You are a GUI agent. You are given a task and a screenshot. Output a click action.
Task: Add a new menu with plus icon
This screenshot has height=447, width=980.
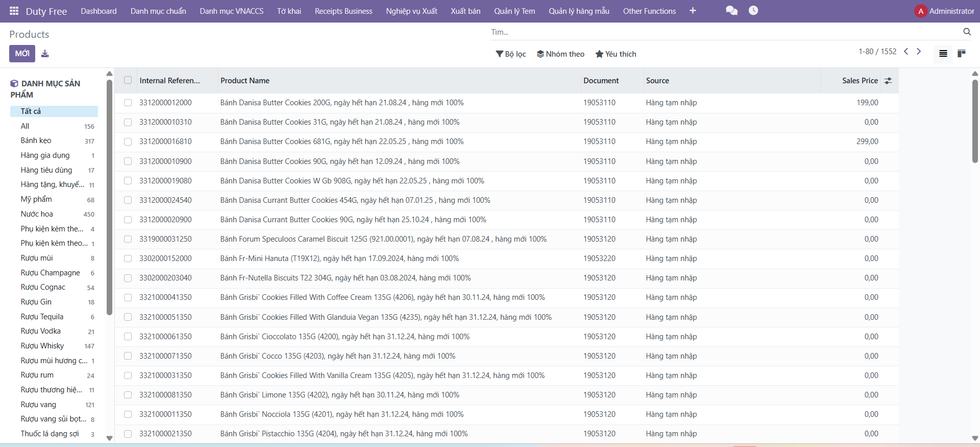(693, 11)
